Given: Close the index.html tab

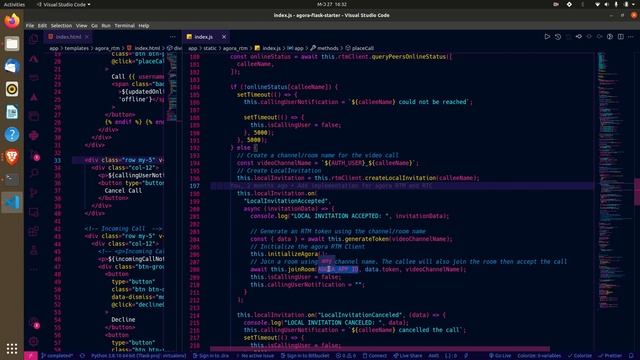Looking at the screenshot, I should [87, 37].
